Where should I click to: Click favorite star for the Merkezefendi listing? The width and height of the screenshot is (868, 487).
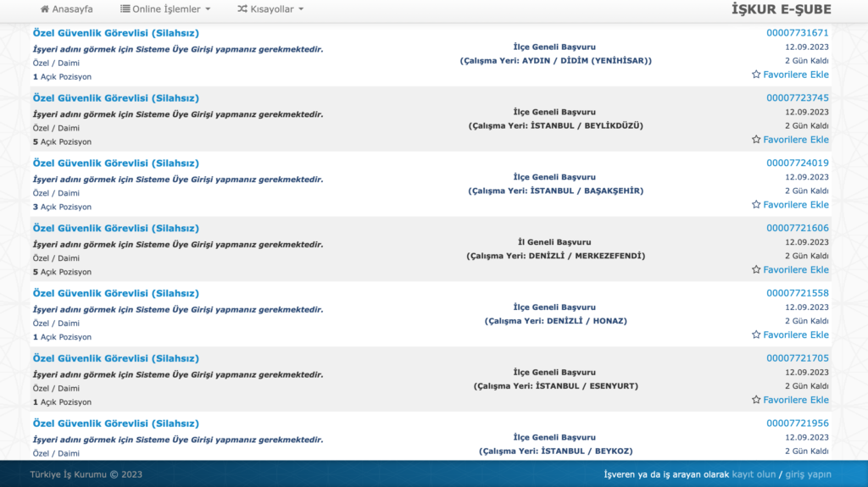756,270
